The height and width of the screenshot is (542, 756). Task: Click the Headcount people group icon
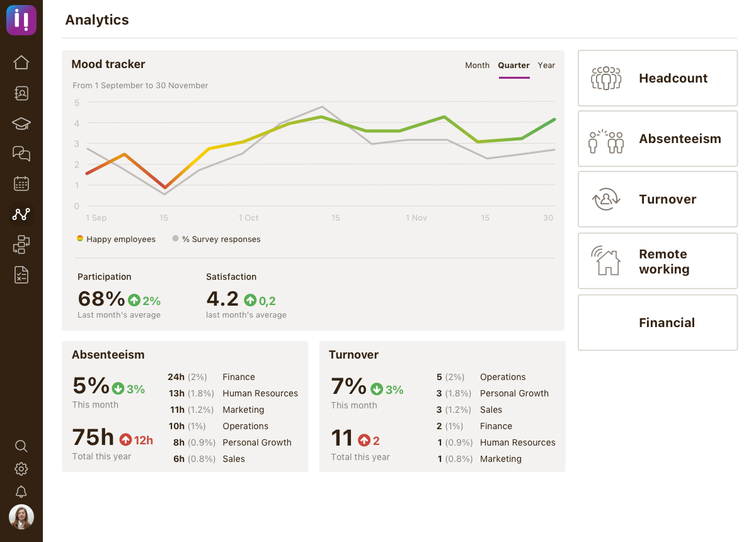[x=606, y=78]
